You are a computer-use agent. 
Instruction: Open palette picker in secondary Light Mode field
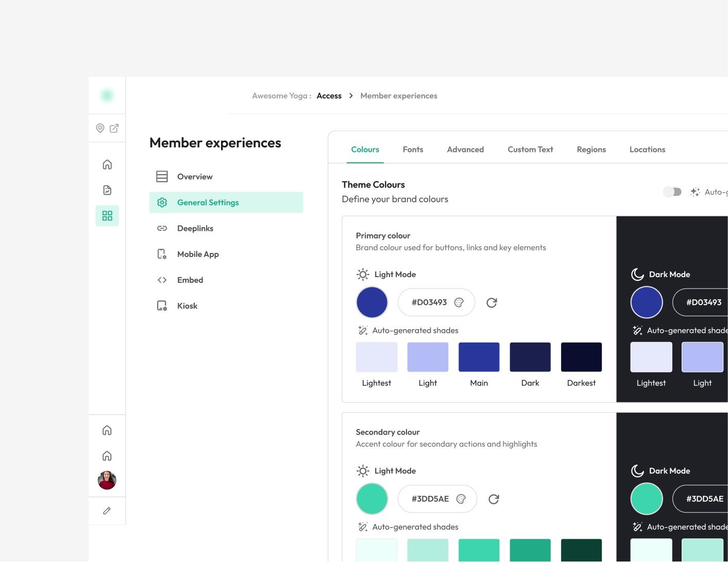click(x=461, y=499)
